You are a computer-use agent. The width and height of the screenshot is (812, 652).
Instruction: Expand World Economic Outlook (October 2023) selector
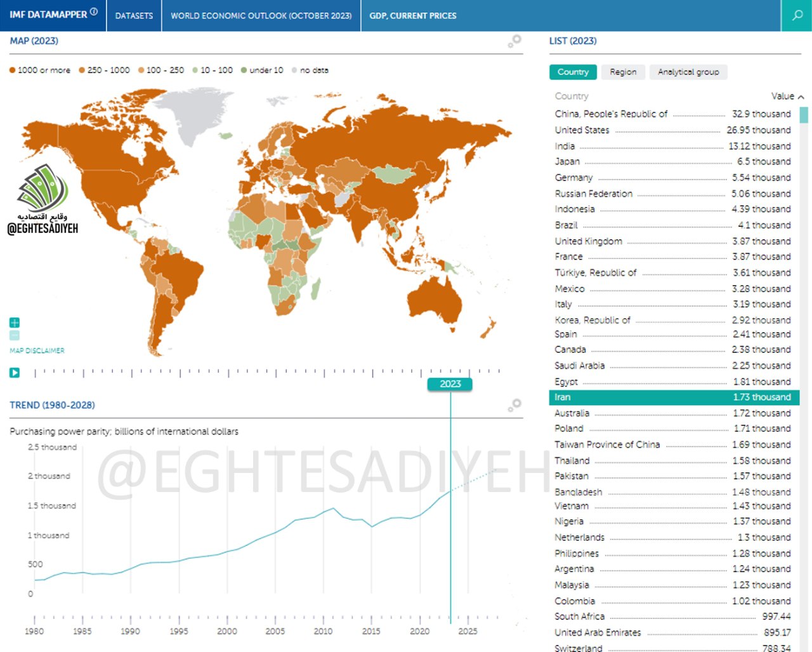pyautogui.click(x=261, y=15)
